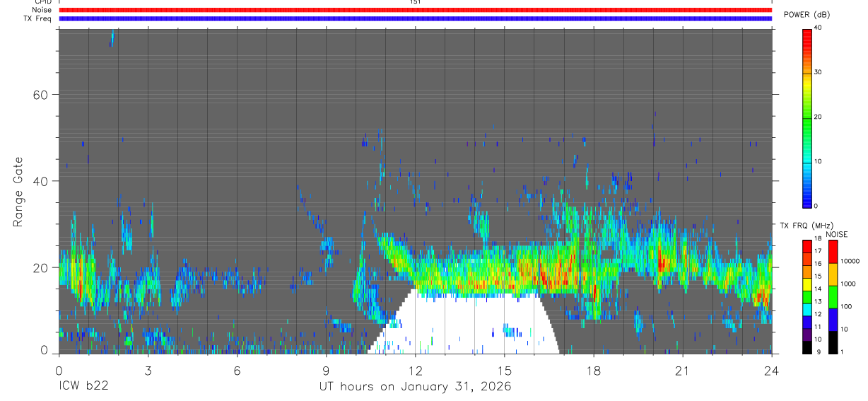Click the red Noise strip above the plot
The height and width of the screenshot is (401, 868).
point(415,10)
